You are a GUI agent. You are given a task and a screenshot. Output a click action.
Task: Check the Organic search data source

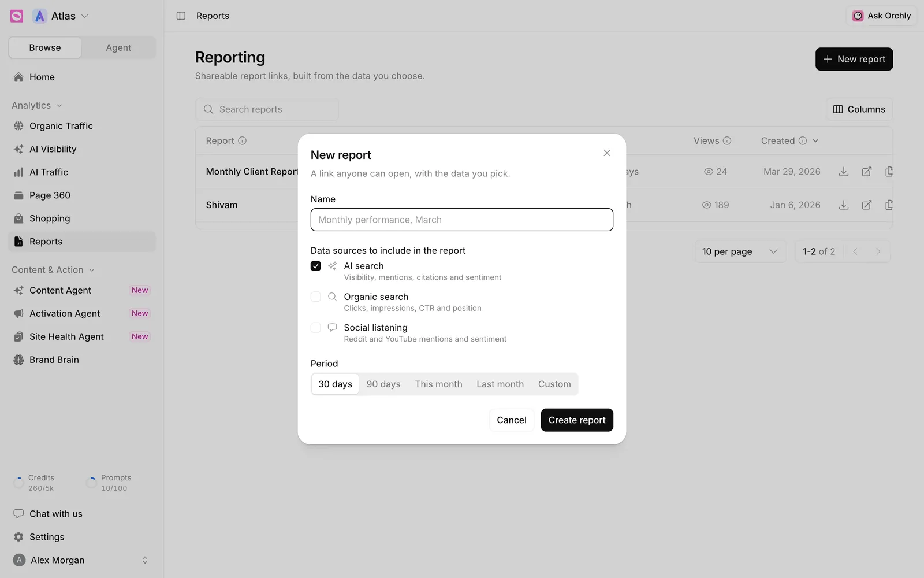316,297
